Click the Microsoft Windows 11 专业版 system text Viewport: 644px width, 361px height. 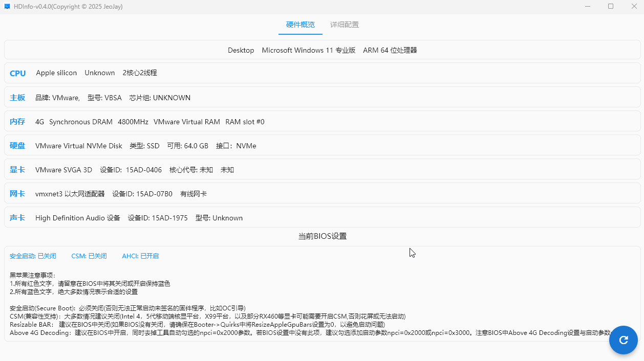pos(308,50)
